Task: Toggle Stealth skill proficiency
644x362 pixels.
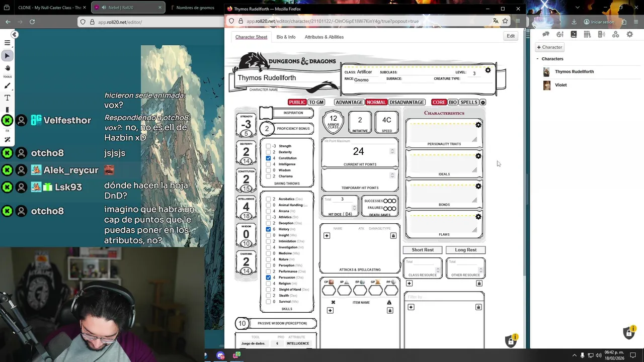Action: coord(268,296)
